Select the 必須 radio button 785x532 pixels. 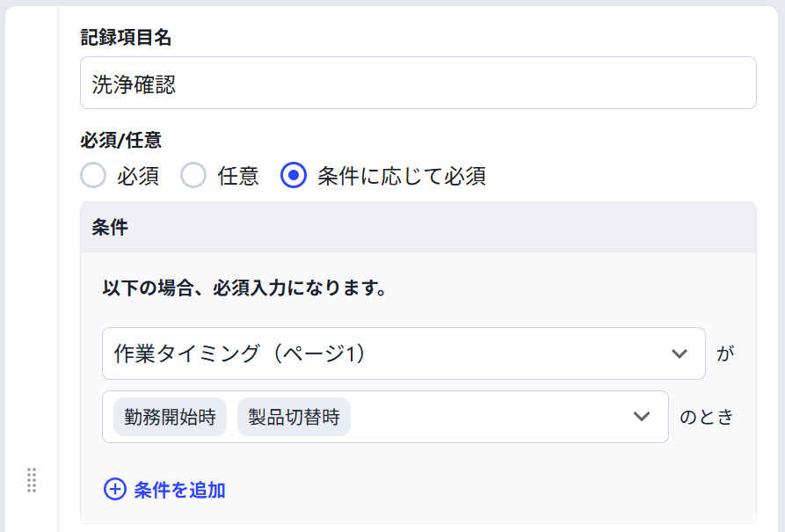tap(93, 175)
